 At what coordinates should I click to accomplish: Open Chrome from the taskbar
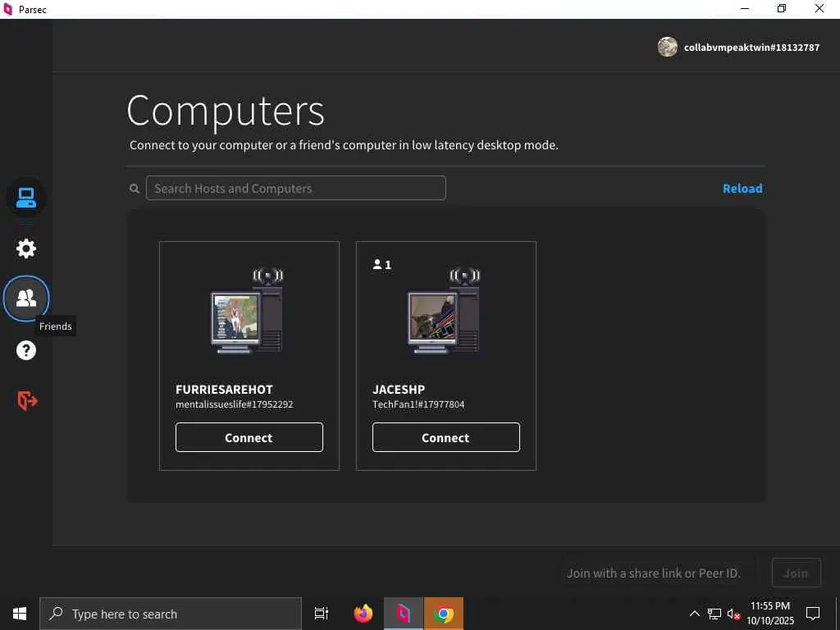pos(444,614)
